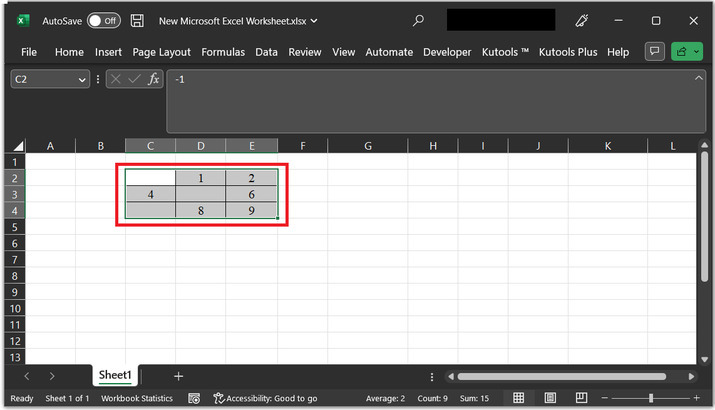Open the Kutools tab
715x410 pixels.
coord(505,52)
